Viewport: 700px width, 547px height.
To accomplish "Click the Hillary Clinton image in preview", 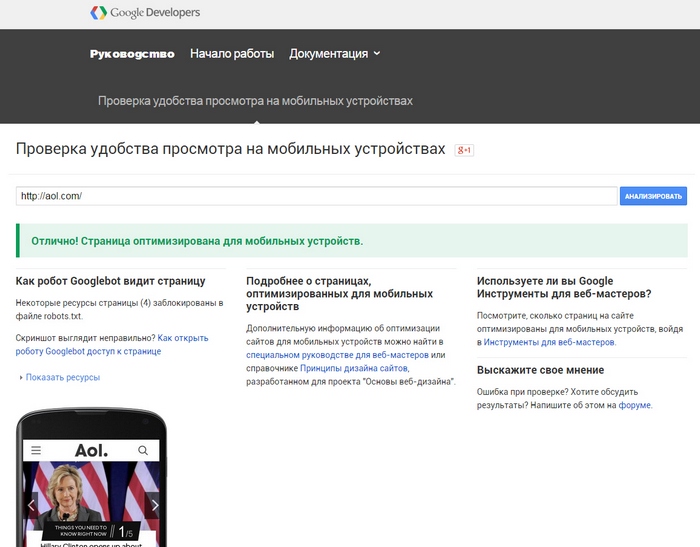I will [x=91, y=496].
